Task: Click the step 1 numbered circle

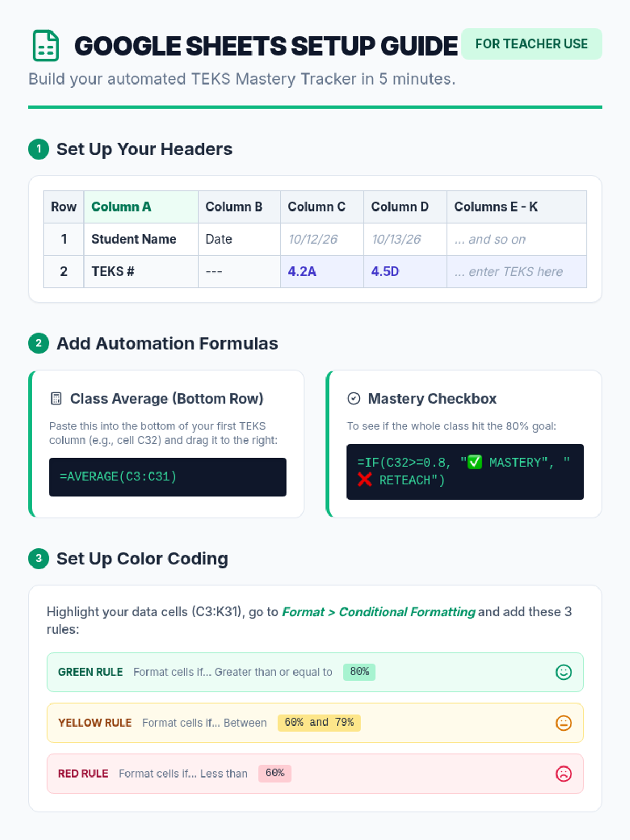Action: 39,149
